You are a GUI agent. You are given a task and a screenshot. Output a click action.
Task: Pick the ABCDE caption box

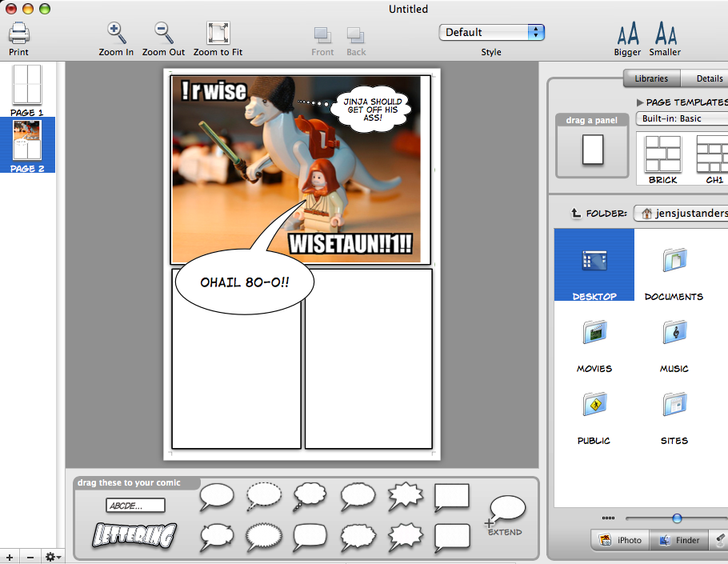[135, 506]
